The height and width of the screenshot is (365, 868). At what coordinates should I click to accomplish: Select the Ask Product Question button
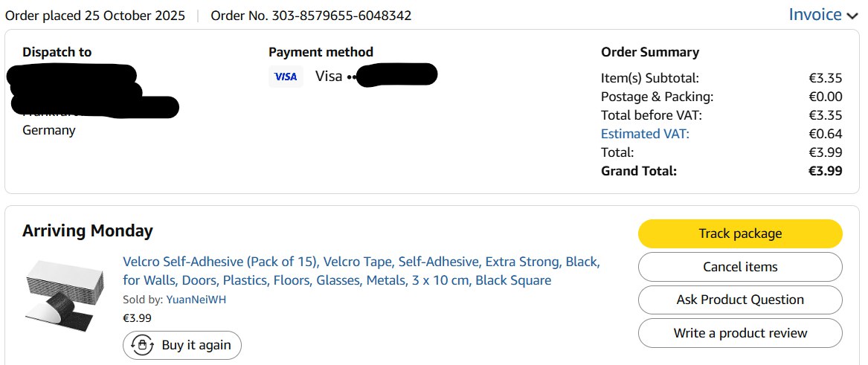click(740, 300)
